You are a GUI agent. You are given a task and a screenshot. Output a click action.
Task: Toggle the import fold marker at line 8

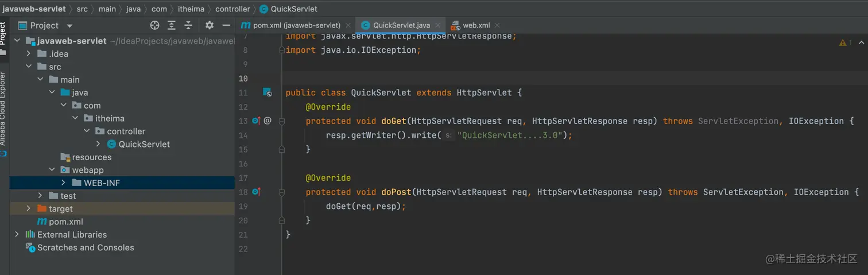pyautogui.click(x=281, y=50)
